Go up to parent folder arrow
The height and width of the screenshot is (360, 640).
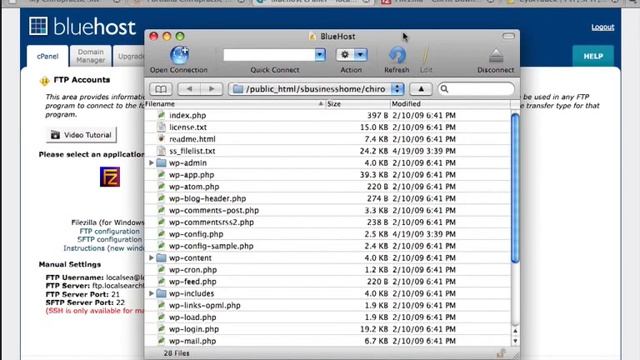(421, 89)
